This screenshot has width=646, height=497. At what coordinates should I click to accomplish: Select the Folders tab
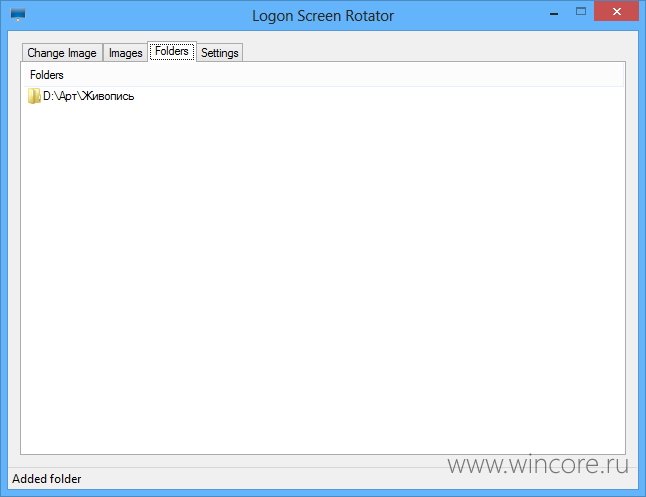172,52
